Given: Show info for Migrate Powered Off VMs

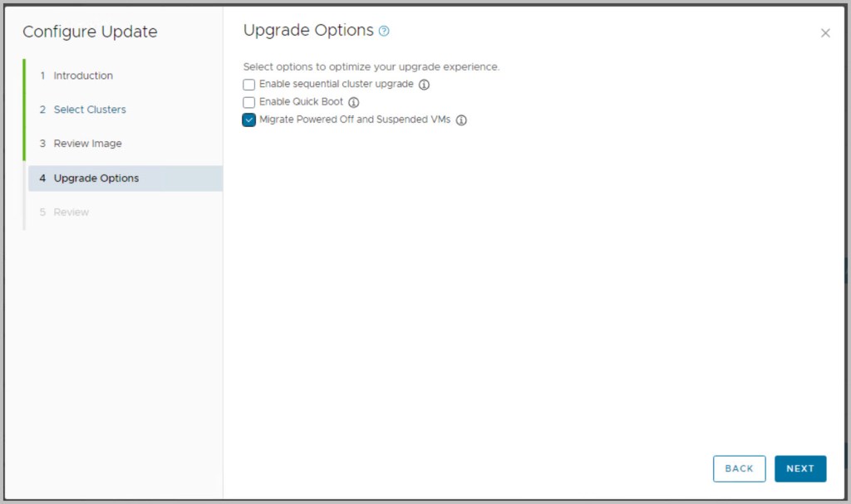Looking at the screenshot, I should point(461,120).
